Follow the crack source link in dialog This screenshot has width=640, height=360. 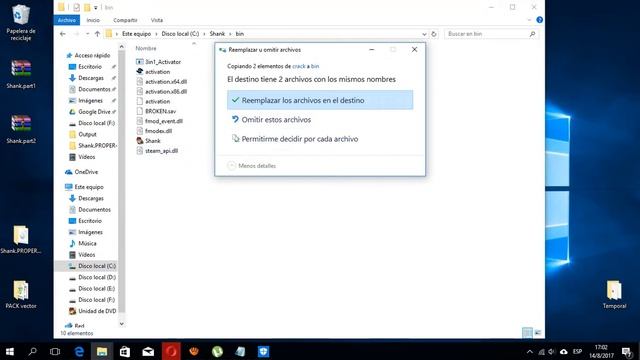(x=298, y=66)
